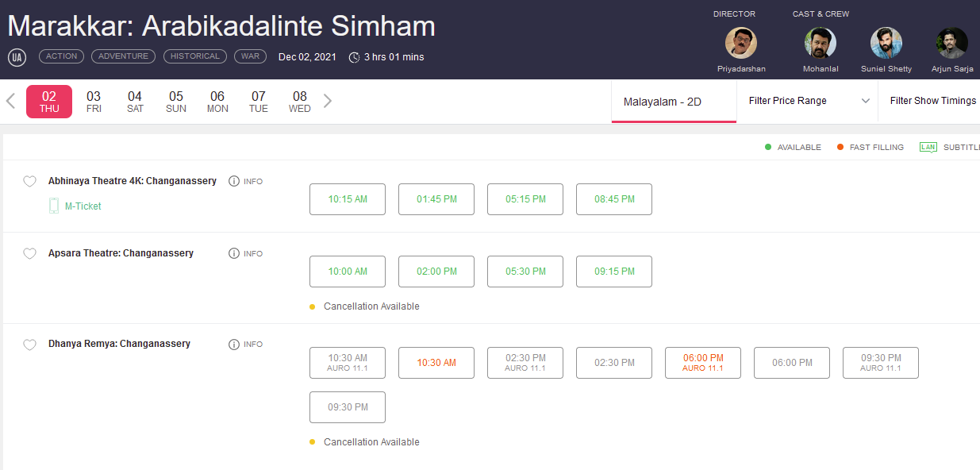Viewport: 980px width, 470px height.
Task: Book 09:15 PM show at Apsara
Action: pos(614,272)
